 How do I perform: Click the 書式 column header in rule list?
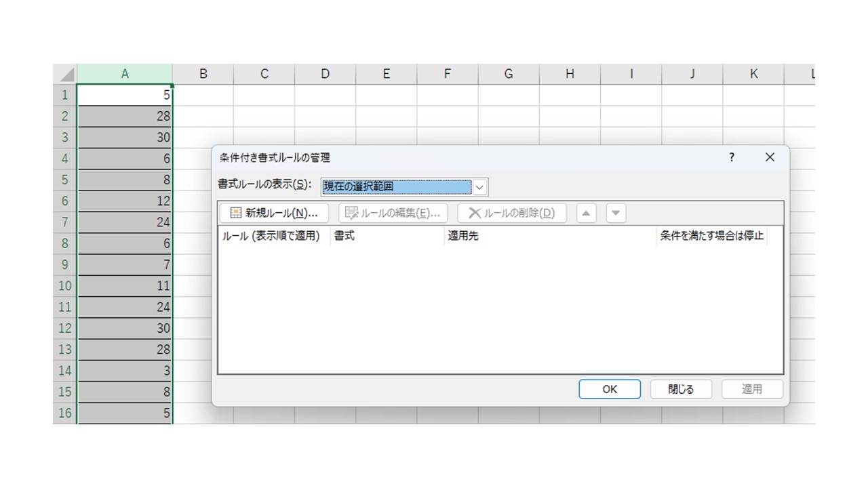(x=387, y=236)
